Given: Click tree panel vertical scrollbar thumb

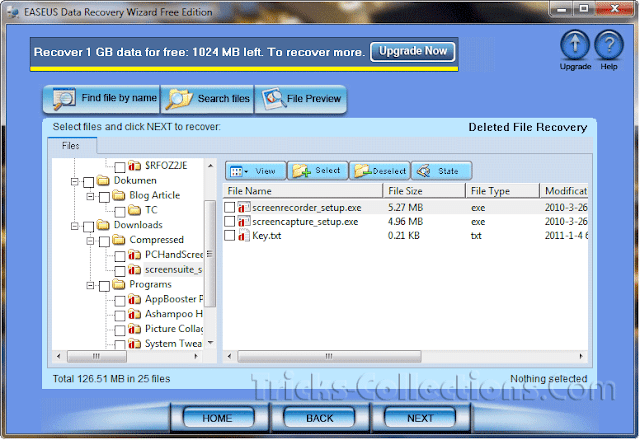Looking at the screenshot, I should (x=210, y=253).
